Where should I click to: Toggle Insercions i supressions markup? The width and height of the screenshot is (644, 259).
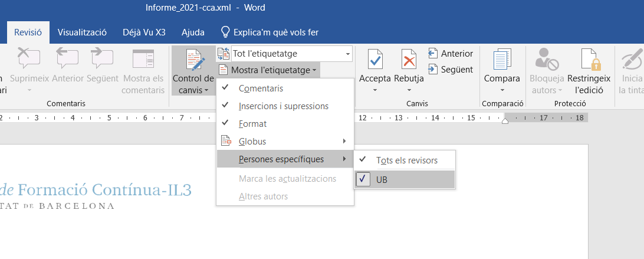(x=283, y=106)
